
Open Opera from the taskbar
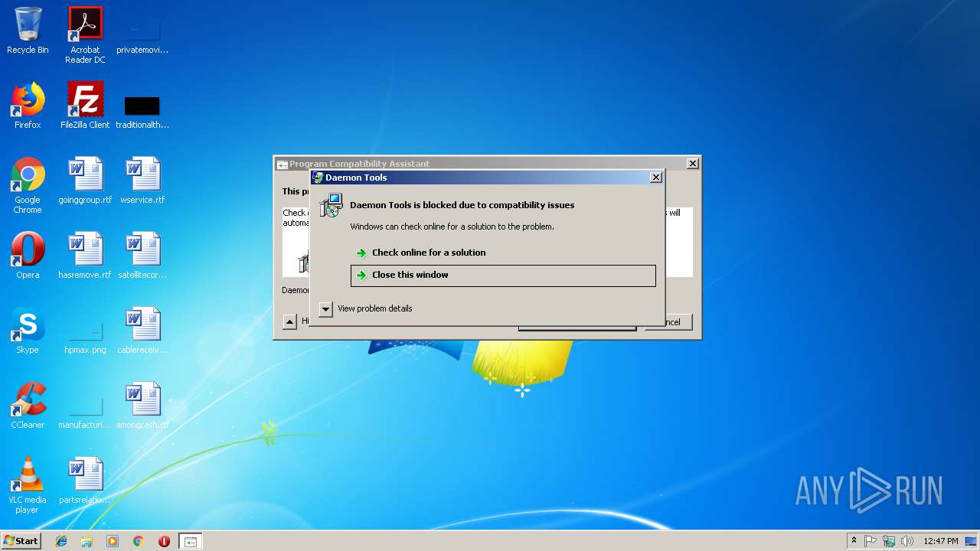[164, 541]
